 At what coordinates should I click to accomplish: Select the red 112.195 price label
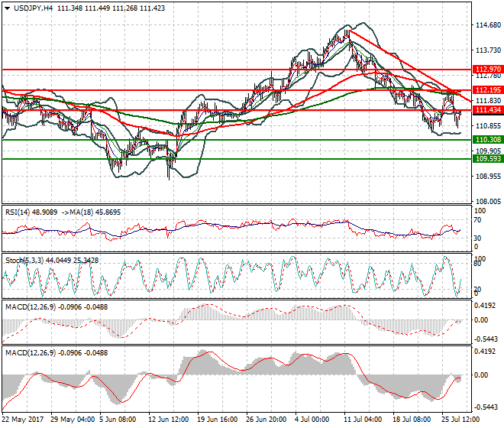click(x=488, y=89)
